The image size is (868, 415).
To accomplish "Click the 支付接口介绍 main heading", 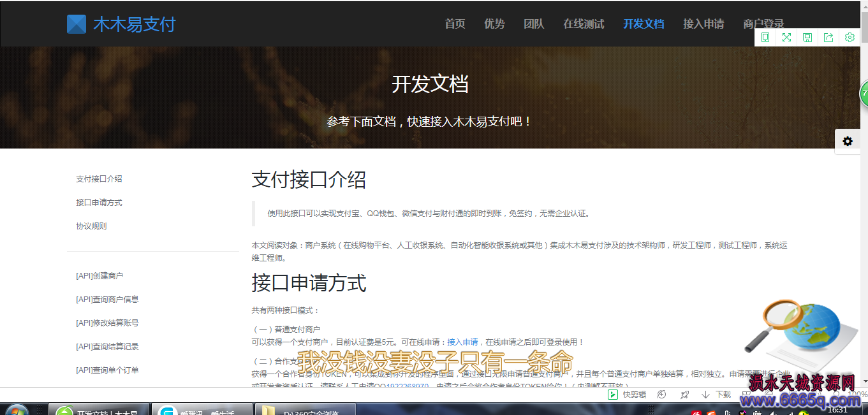I will pyautogui.click(x=309, y=180).
